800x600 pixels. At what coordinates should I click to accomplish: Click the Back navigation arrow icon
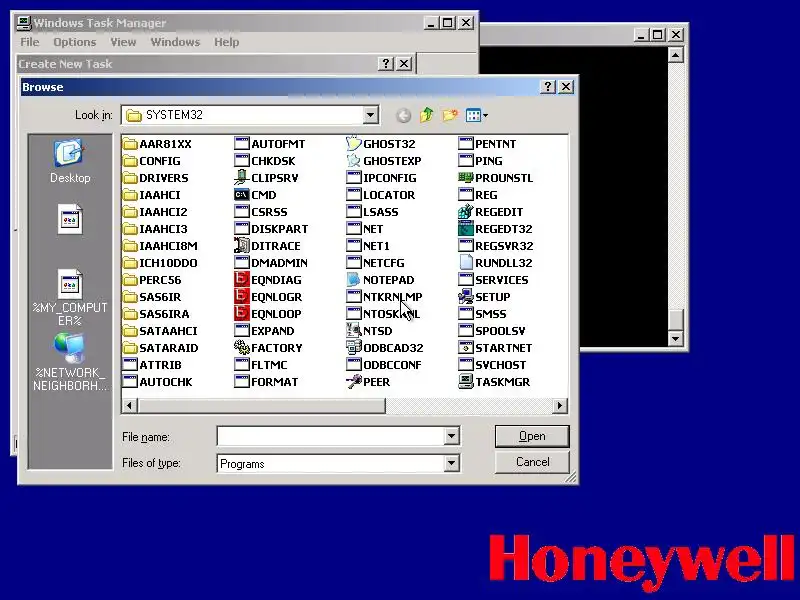pos(403,116)
